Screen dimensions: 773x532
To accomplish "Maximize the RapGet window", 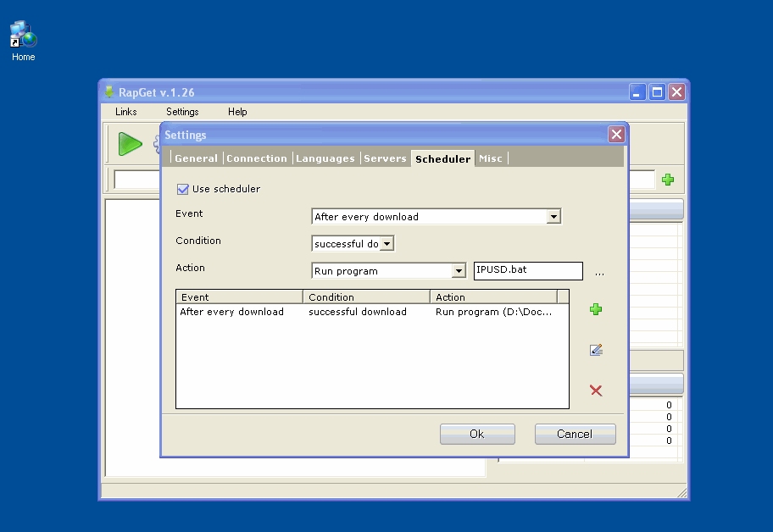I will pyautogui.click(x=657, y=92).
